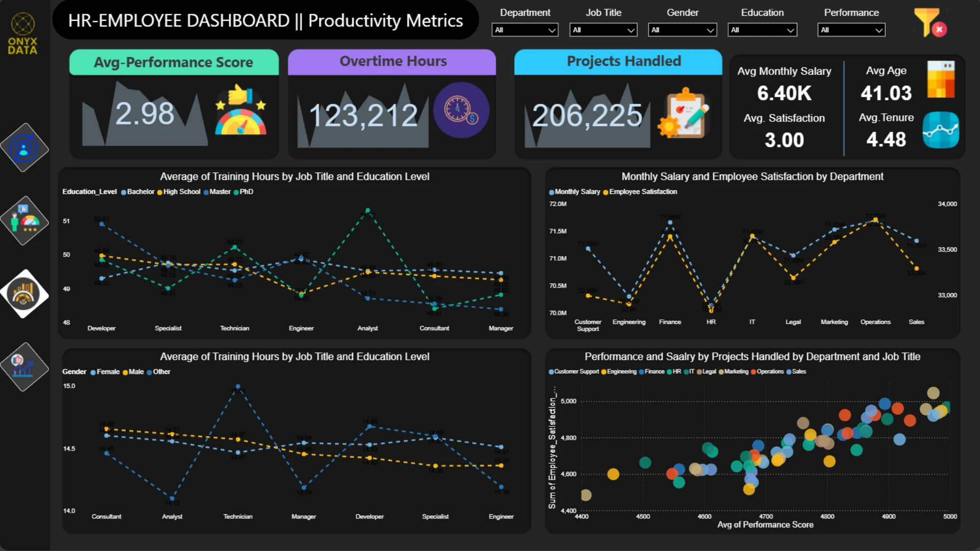
Task: Select Finance in the scatter chart legend
Action: tap(652, 371)
